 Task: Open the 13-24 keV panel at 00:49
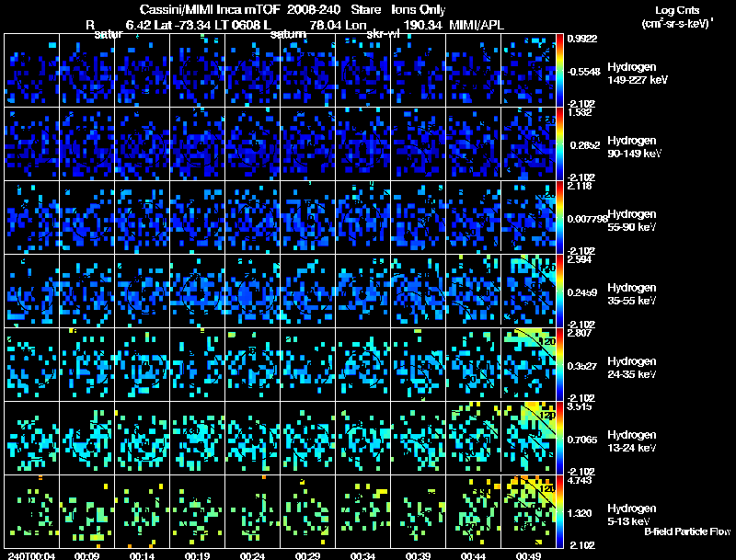point(528,438)
